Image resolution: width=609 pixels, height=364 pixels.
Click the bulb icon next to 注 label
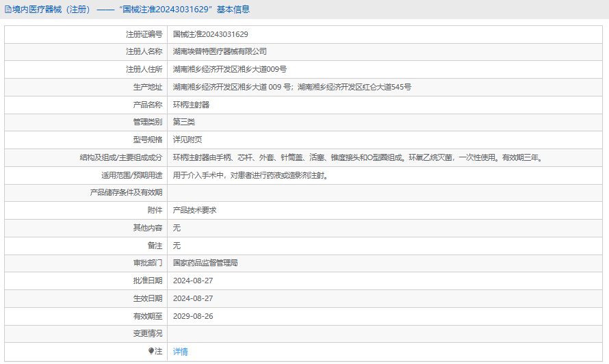tap(151, 351)
